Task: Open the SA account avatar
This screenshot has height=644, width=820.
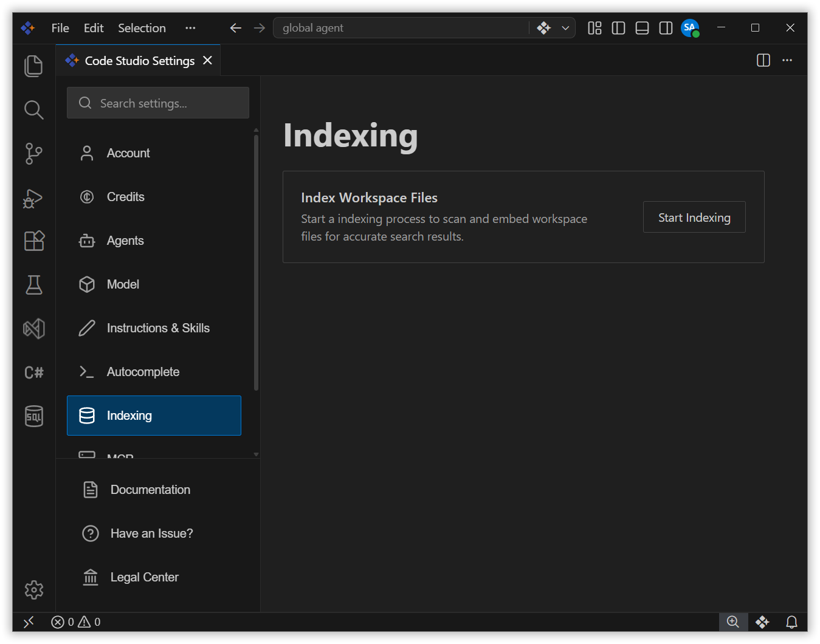Action: (x=690, y=28)
